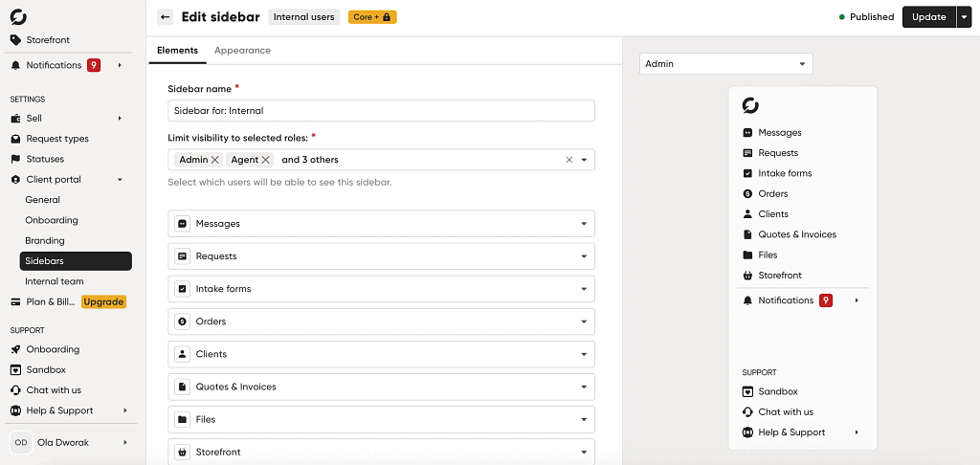Click the Statuses flag icon
The image size is (980, 465).
click(x=15, y=159)
